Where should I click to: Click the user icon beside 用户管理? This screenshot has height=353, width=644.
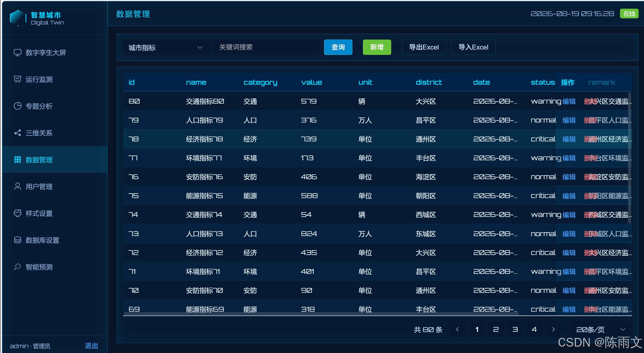(x=17, y=187)
